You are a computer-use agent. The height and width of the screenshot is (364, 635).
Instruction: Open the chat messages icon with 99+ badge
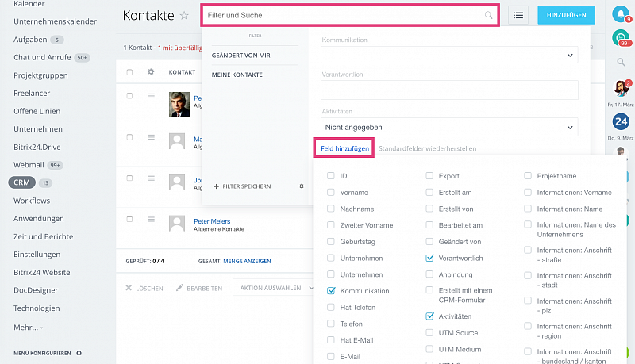pos(621,38)
